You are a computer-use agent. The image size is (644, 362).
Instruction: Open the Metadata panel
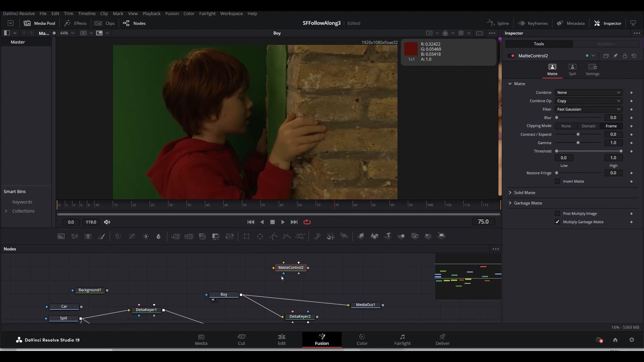pos(571,23)
